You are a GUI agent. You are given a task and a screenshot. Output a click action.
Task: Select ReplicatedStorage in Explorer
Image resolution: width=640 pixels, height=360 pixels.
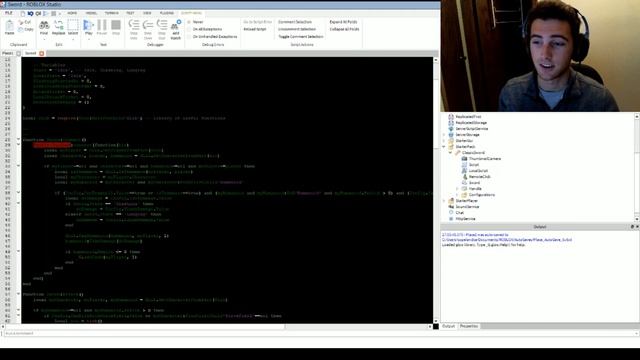[471, 123]
